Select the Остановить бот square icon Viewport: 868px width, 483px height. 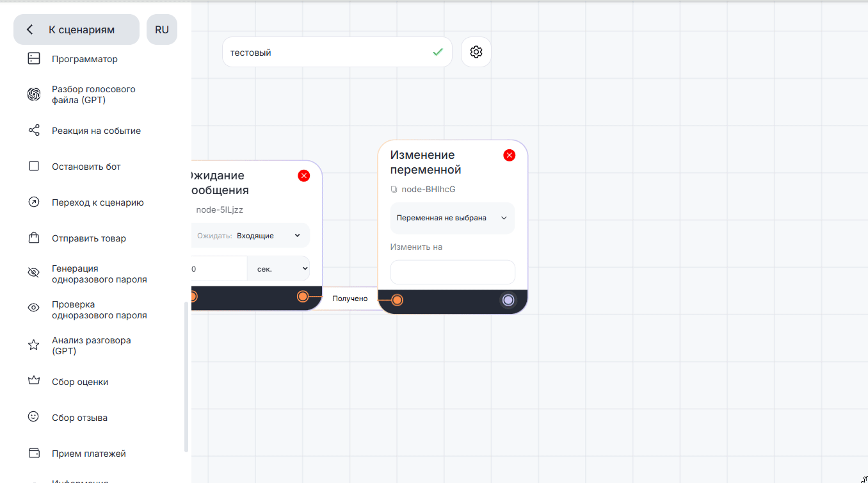pyautogui.click(x=34, y=167)
